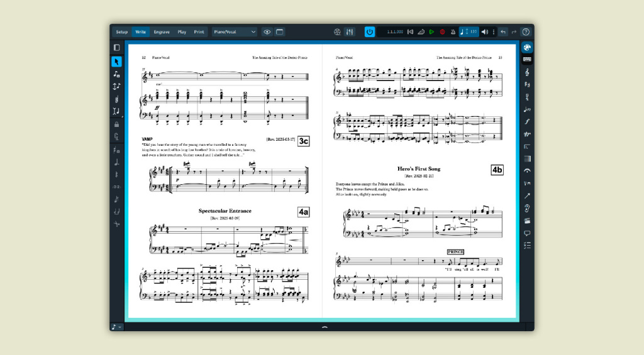The image size is (644, 355).
Task: Switch to Engrave mode tab
Action: tap(162, 31)
